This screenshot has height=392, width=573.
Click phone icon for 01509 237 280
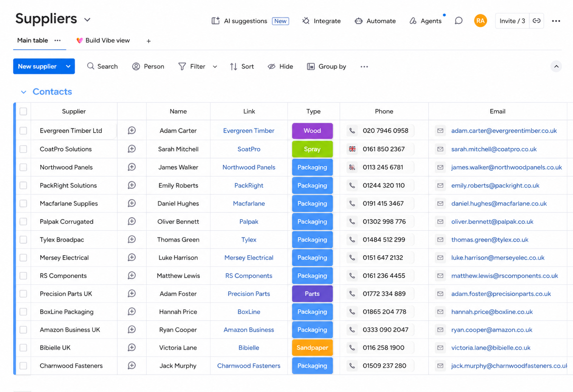(352, 366)
